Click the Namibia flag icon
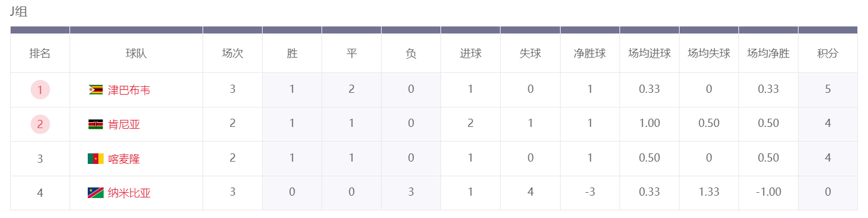 tap(95, 193)
